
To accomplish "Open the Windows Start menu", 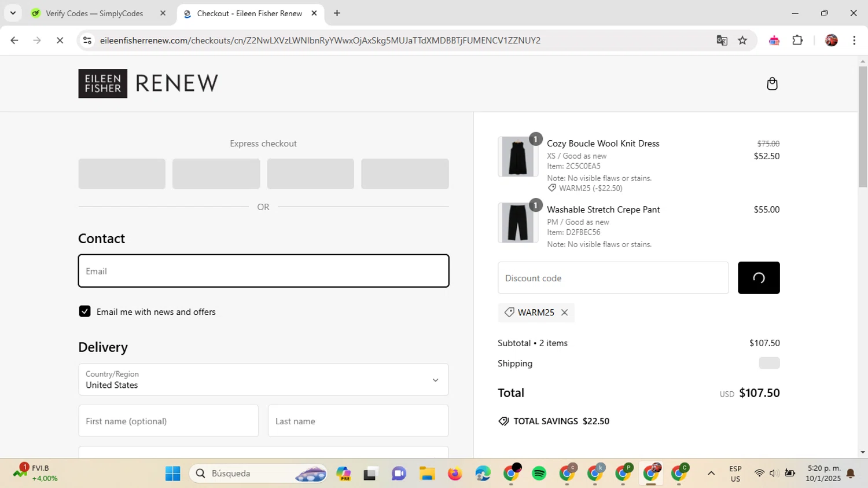I will click(x=172, y=474).
